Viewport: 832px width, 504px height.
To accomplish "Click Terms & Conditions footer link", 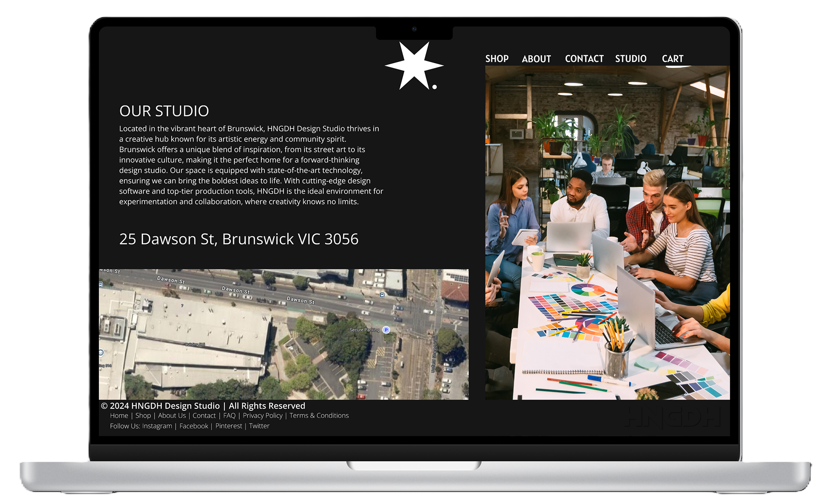I will [320, 416].
